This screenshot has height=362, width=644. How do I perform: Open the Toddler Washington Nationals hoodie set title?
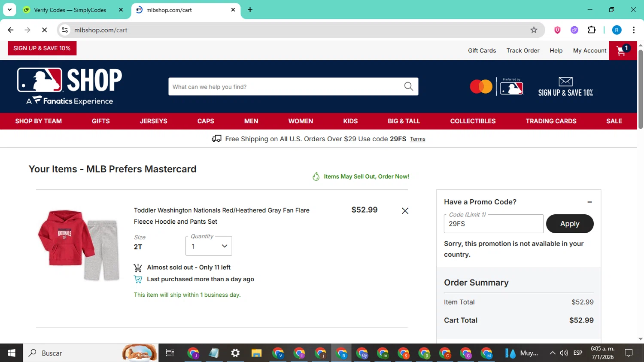point(222,216)
